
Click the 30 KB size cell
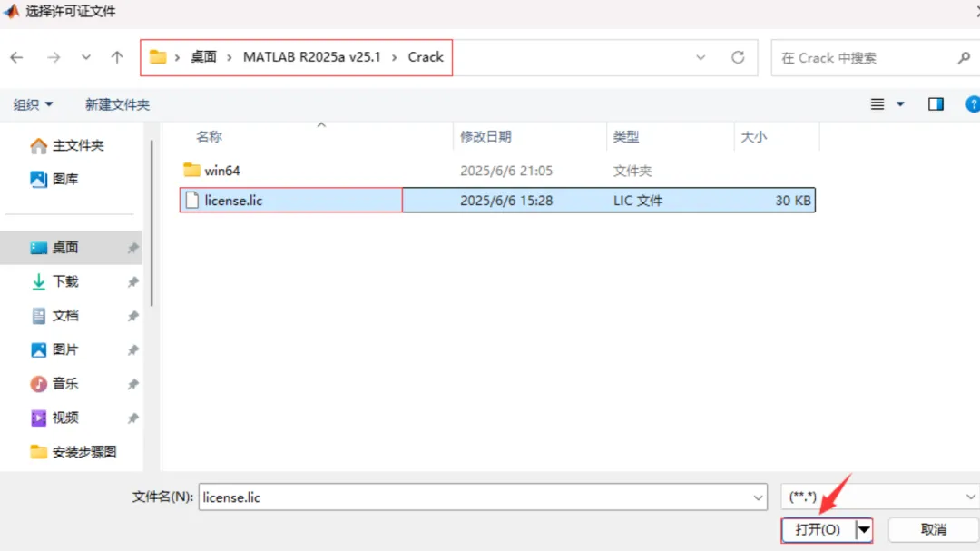[792, 200]
